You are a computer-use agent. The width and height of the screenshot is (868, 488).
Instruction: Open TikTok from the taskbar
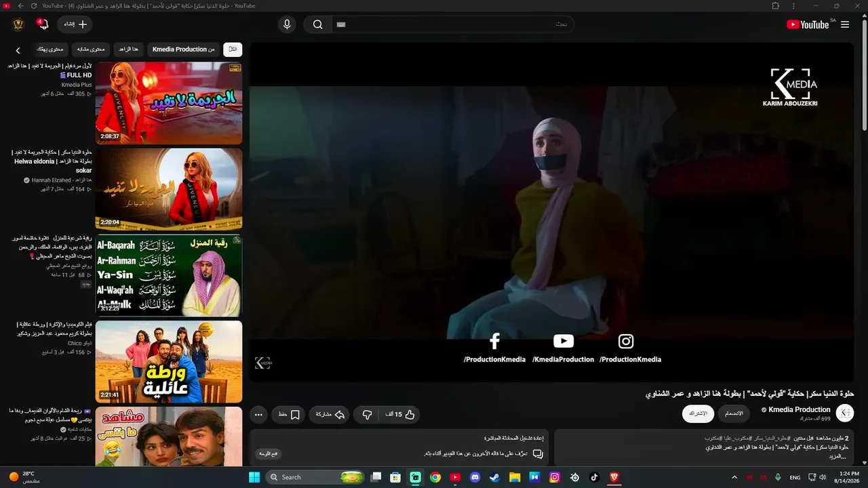coord(594,477)
